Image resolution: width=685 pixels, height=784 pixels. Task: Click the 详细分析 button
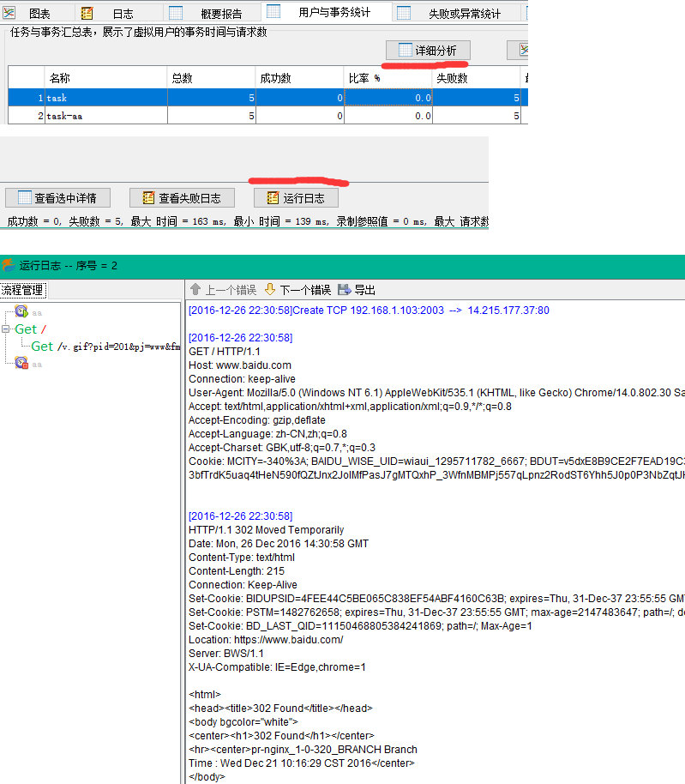pyautogui.click(x=427, y=51)
